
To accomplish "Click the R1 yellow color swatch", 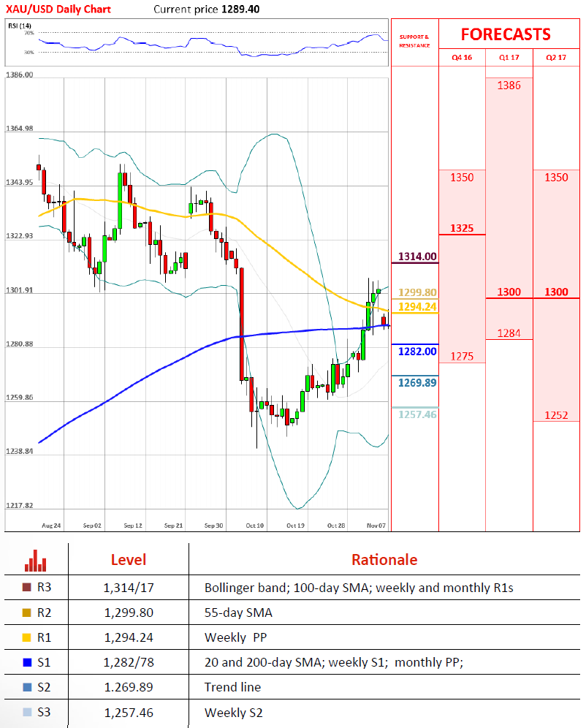I will [27, 637].
